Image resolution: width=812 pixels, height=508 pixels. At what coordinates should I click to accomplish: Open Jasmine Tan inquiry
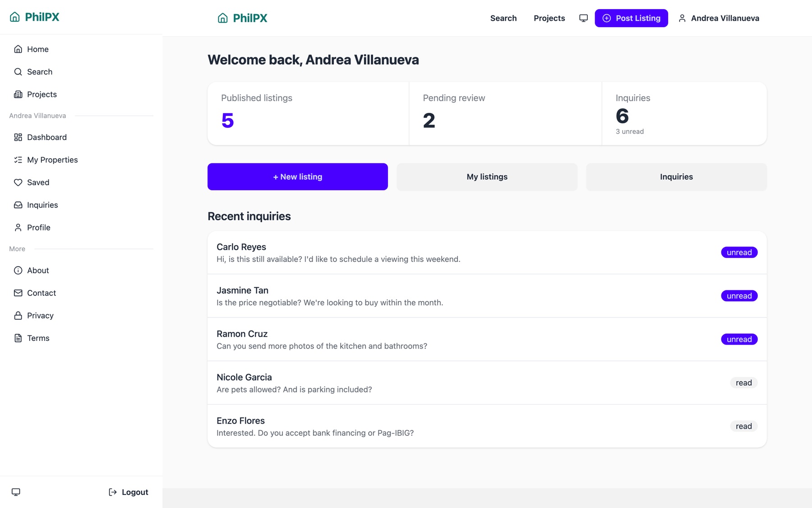(x=487, y=296)
